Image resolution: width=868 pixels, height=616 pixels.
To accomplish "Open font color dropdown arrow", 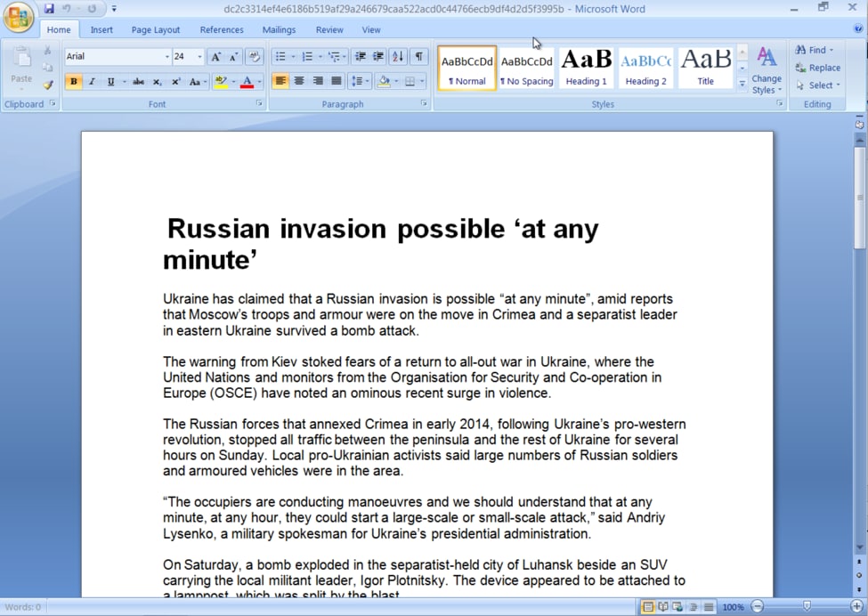I will pos(259,82).
